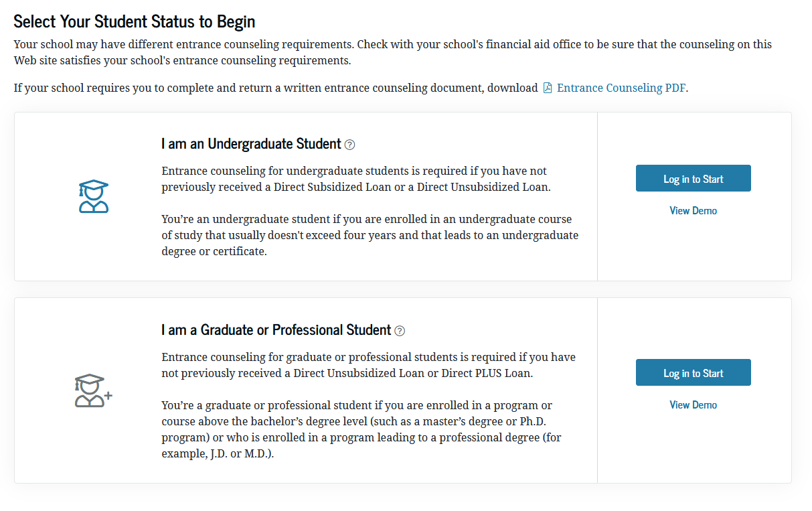Click Log in to Start for graduate counseling
The width and height of the screenshot is (812, 511).
coord(693,372)
